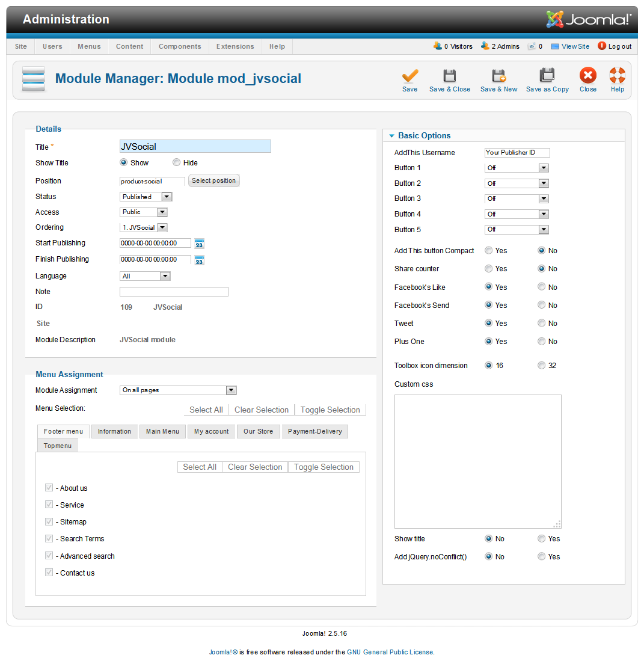Click the Save checkmark icon

point(410,76)
